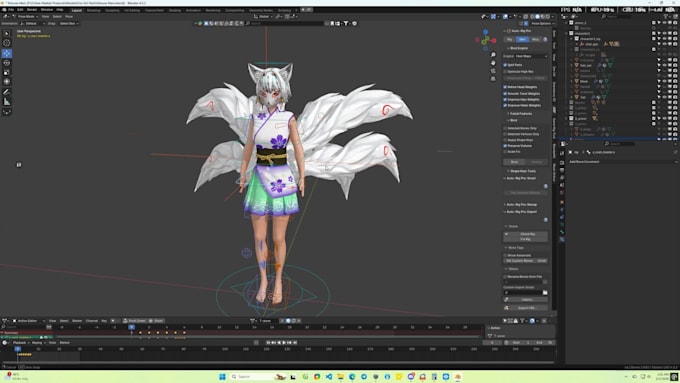
Task: Enable Scale Fix checkbox
Action: [x=505, y=152]
